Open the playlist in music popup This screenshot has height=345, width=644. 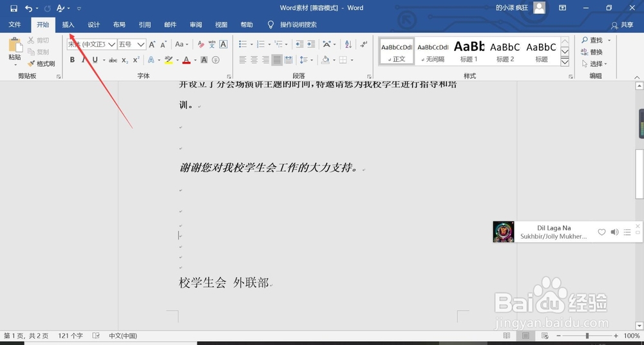pos(627,232)
